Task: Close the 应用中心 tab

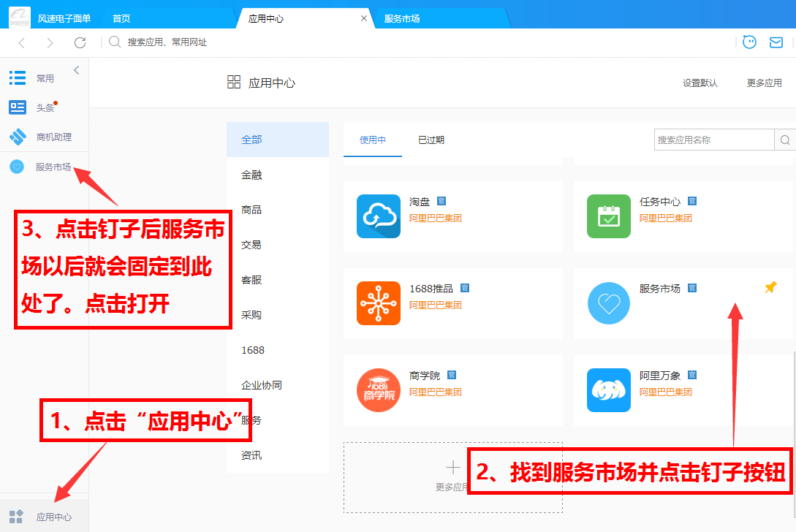Action: [x=363, y=18]
